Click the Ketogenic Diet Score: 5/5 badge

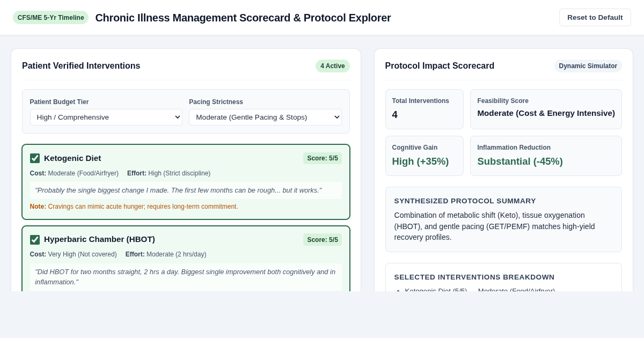(x=323, y=158)
